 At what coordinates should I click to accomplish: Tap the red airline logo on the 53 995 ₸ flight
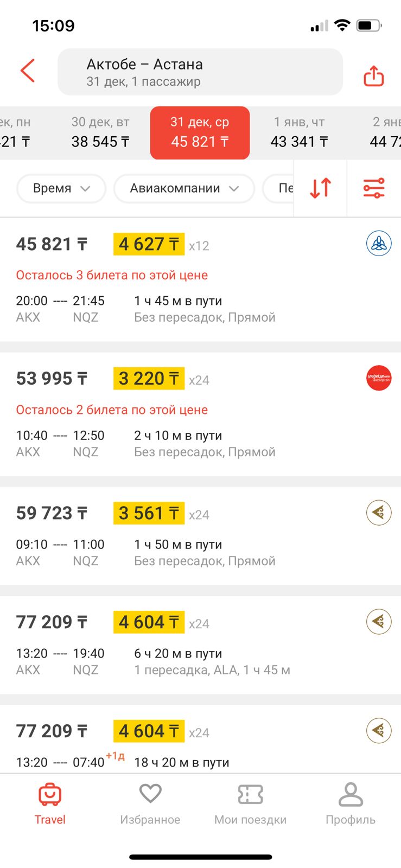pos(379,378)
